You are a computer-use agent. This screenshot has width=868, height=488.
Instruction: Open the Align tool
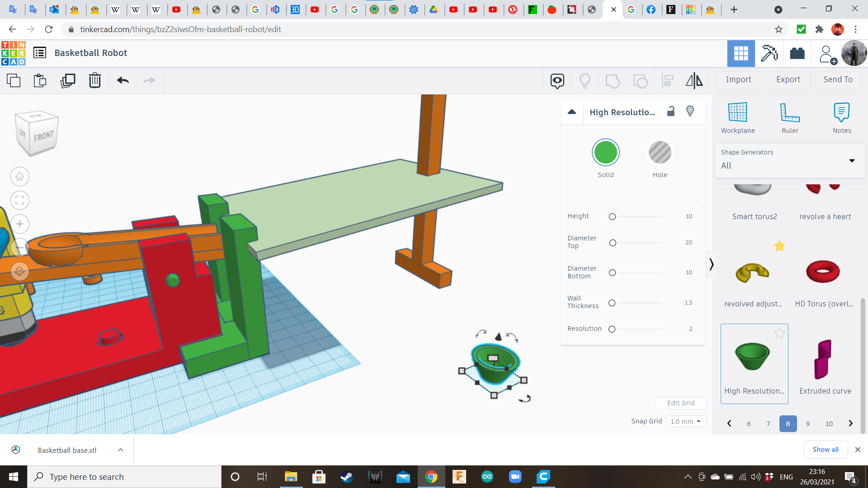pos(667,80)
